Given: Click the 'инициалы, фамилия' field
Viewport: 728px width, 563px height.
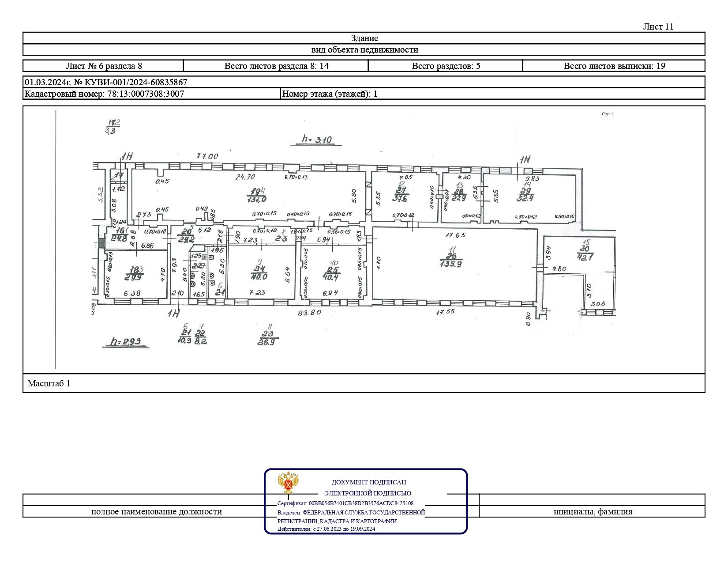Looking at the screenshot, I should [593, 511].
